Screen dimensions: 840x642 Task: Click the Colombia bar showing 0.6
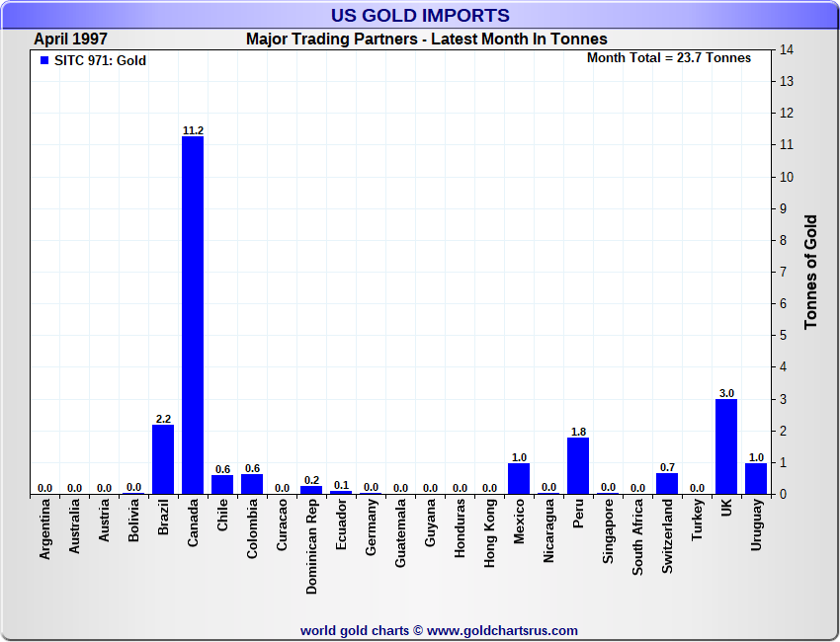tap(252, 484)
